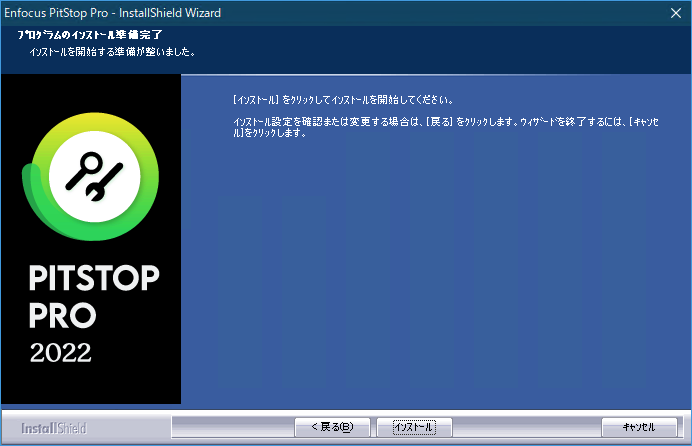692x446 pixels.
Task: Click the heading 'プログラムのインストール準備完了'
Action: pyautogui.click(x=90, y=35)
